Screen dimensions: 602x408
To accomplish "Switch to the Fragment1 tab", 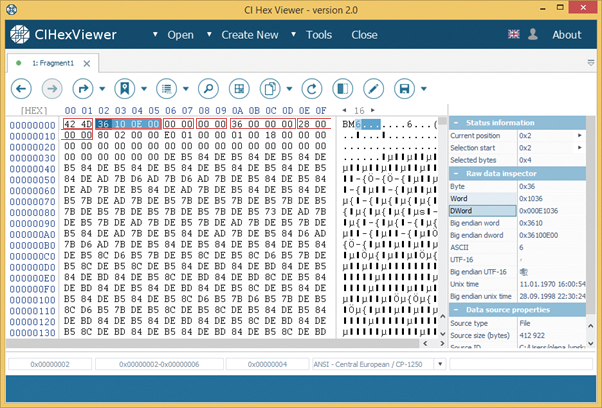I will pyautogui.click(x=50, y=63).
